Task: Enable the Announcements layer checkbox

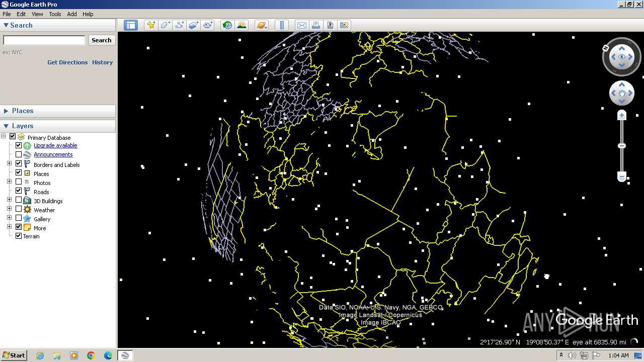Action: coord(19,154)
